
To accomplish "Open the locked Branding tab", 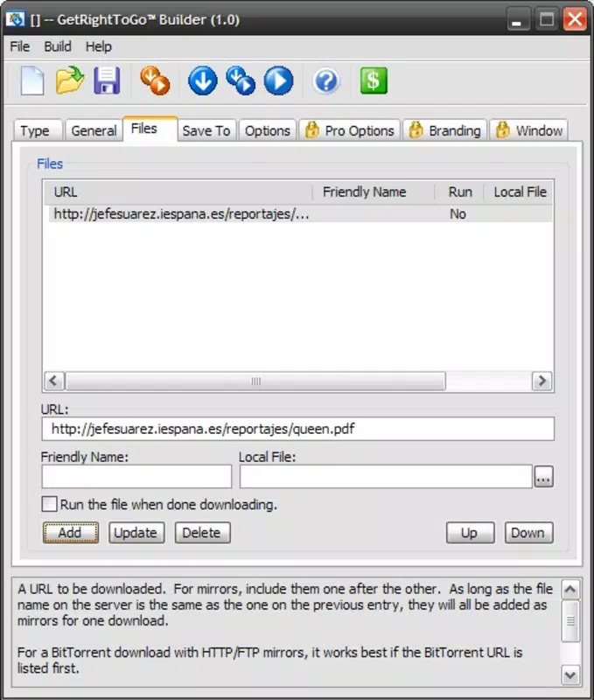I will point(444,130).
